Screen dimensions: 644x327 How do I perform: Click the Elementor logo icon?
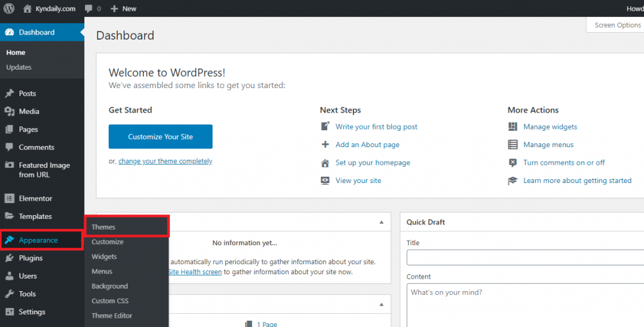coord(9,199)
